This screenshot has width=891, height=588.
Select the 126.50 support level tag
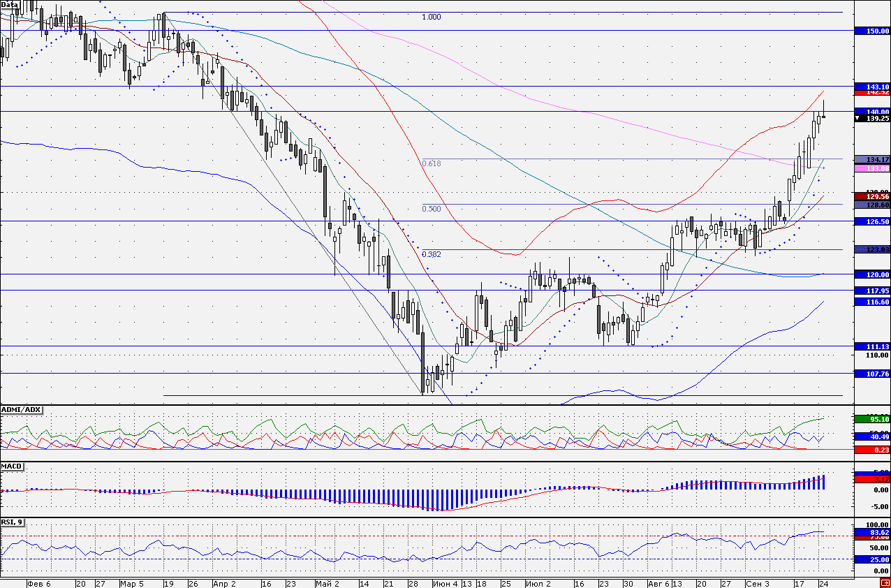(872, 221)
